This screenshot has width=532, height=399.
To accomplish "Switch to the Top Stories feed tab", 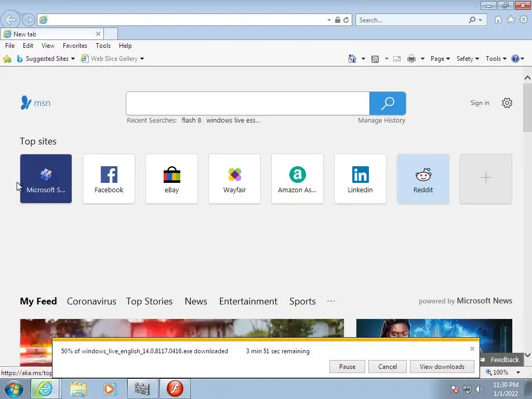I will [149, 301].
